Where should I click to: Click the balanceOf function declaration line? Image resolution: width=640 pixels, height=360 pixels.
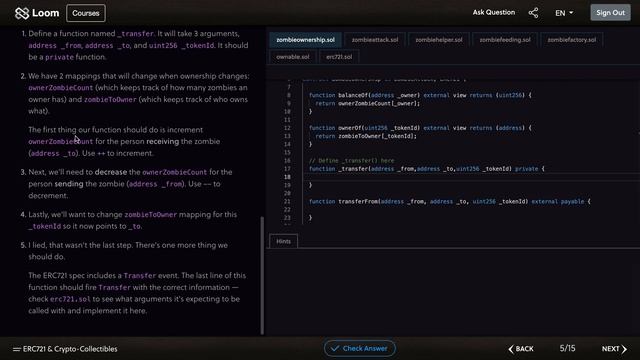420,95
